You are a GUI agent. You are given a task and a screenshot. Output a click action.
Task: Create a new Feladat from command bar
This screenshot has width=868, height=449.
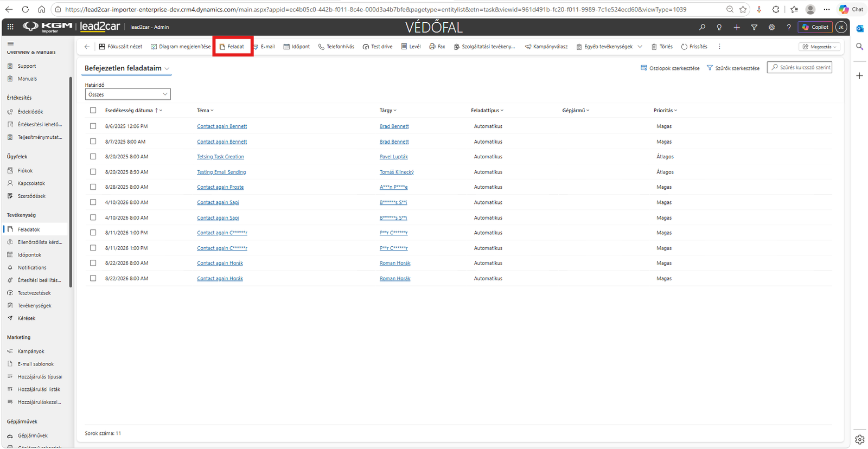point(232,47)
